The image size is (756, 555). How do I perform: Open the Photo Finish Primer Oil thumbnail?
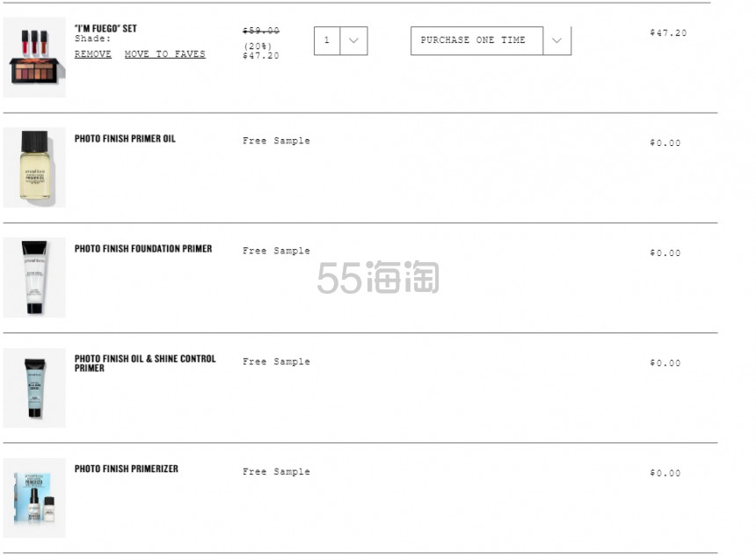pyautogui.click(x=34, y=167)
